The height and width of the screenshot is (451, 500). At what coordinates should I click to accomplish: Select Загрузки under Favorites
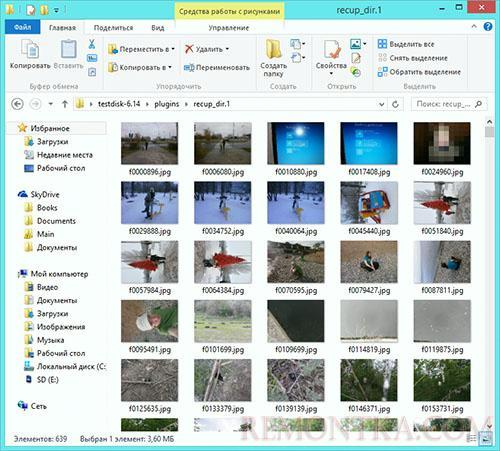click(52, 142)
